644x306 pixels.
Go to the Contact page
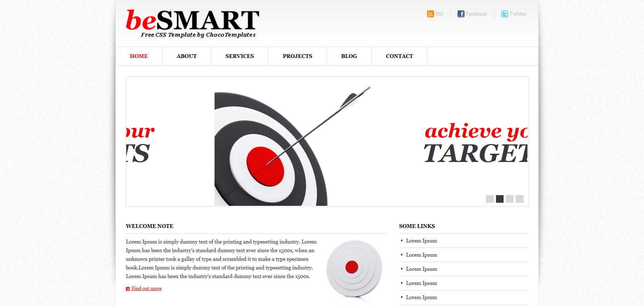click(399, 56)
